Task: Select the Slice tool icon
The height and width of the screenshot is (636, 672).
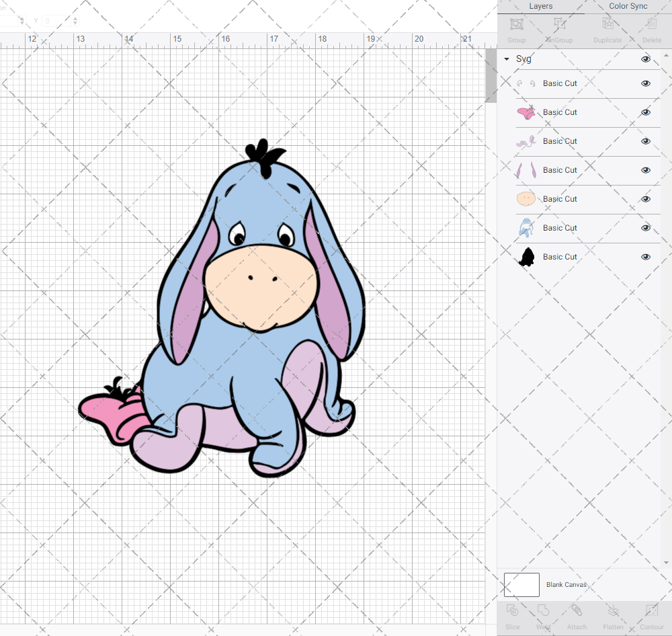Action: (x=512, y=610)
